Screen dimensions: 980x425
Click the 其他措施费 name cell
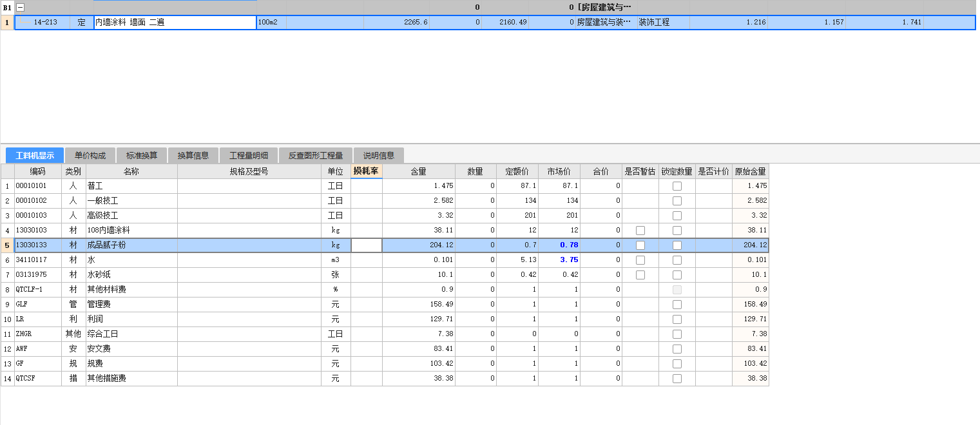coord(131,379)
